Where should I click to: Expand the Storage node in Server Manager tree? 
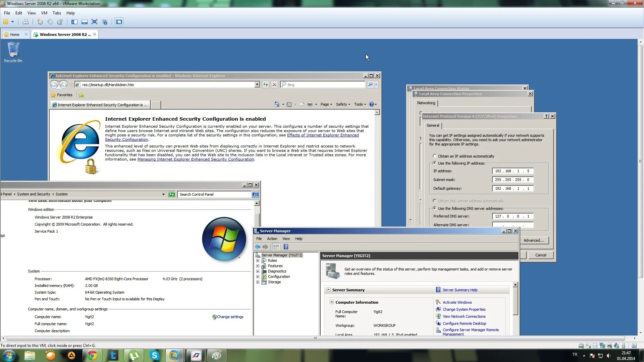pos(258,282)
